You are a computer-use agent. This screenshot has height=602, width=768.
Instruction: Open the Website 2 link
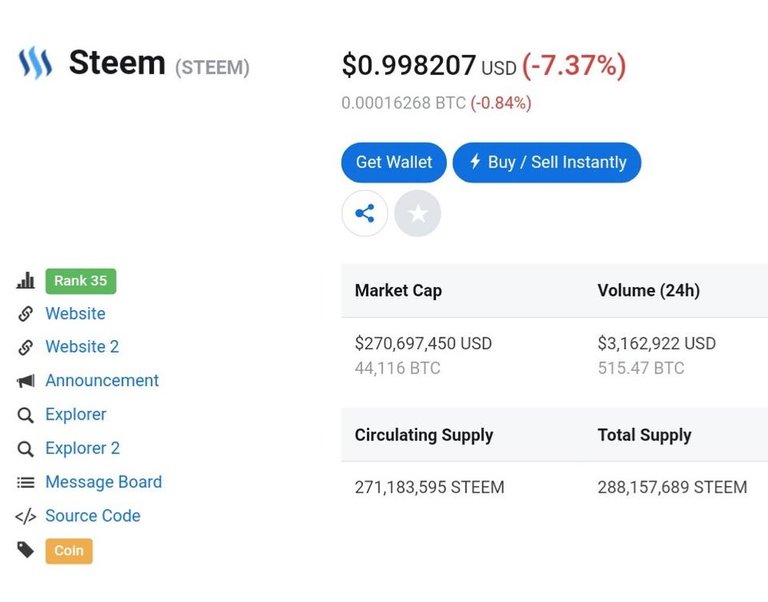tap(82, 347)
